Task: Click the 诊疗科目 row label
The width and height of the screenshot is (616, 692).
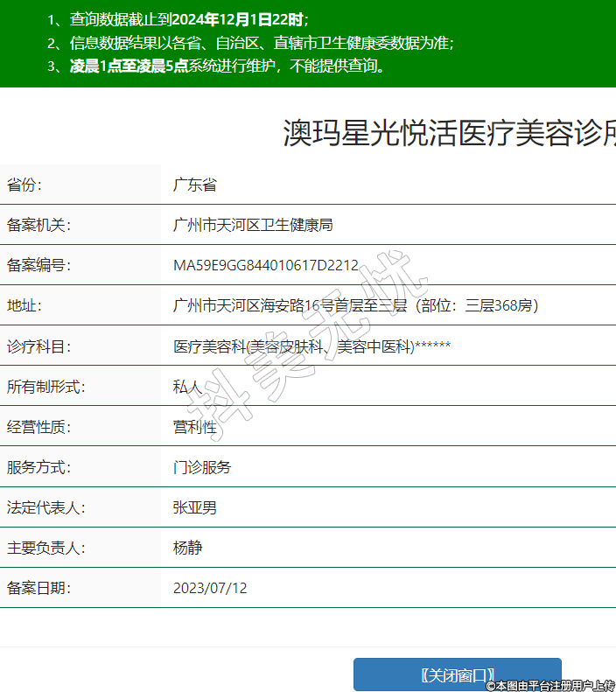Action: tap(38, 346)
